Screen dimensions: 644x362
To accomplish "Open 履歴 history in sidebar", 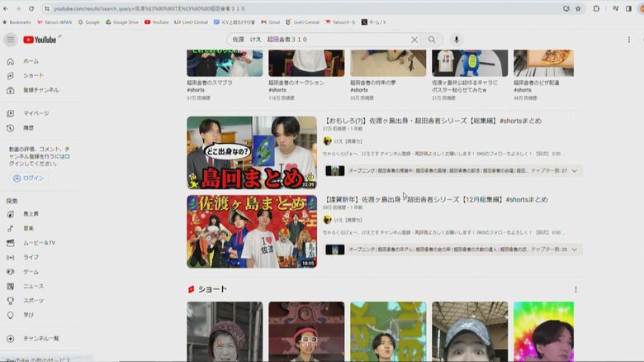I will pos(28,128).
